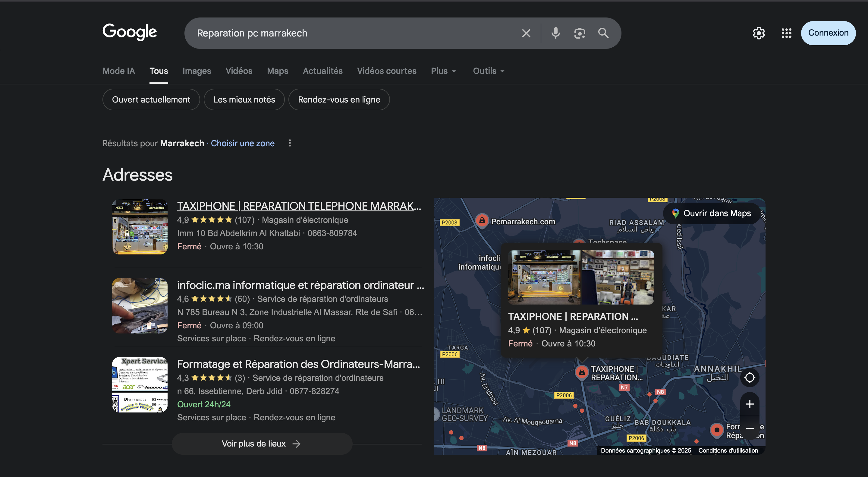Toggle the Les mieux notés filter chip
The height and width of the screenshot is (477, 868).
coord(244,100)
